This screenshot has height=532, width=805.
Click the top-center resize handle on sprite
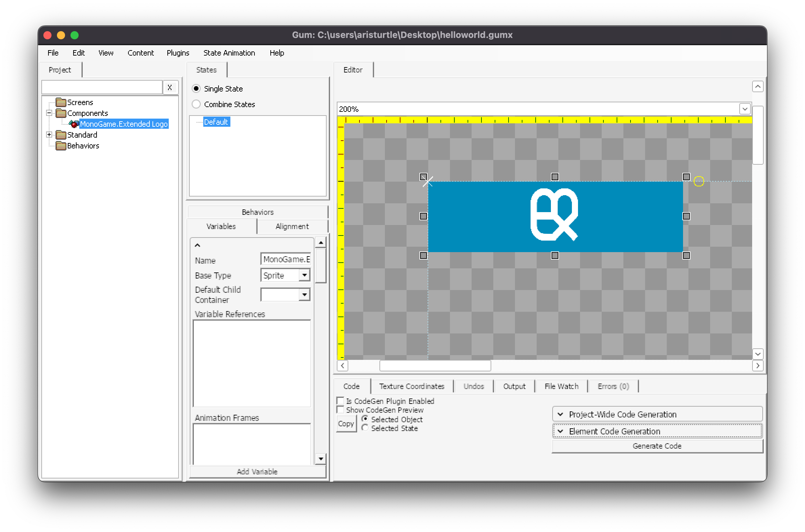(x=555, y=177)
